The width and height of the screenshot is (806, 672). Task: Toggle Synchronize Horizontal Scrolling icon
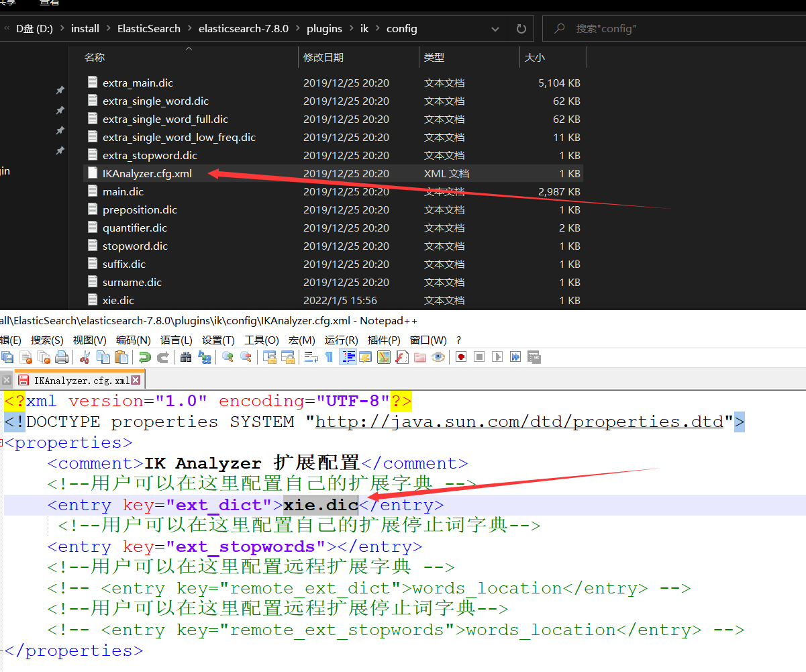288,357
